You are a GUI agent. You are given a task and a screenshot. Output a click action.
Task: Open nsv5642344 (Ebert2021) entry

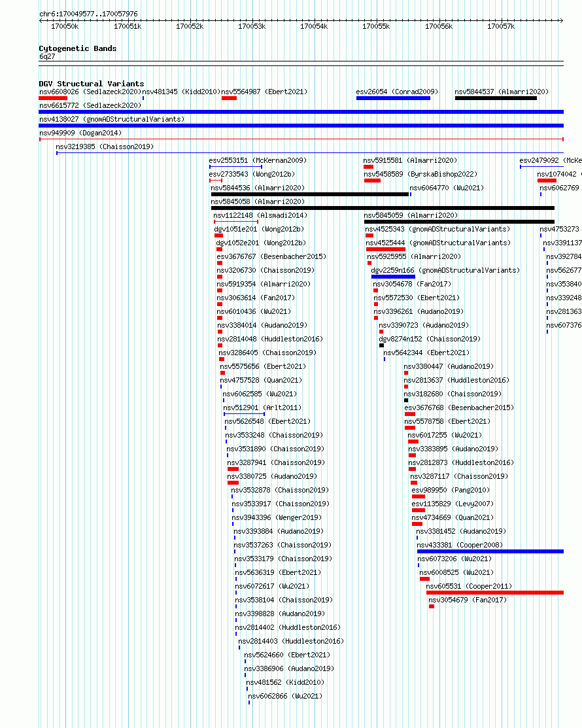click(426, 353)
